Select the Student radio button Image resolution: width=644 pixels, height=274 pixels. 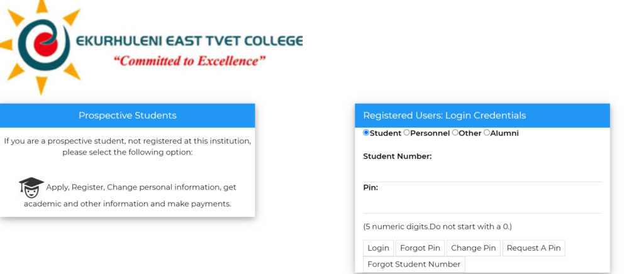click(x=367, y=133)
